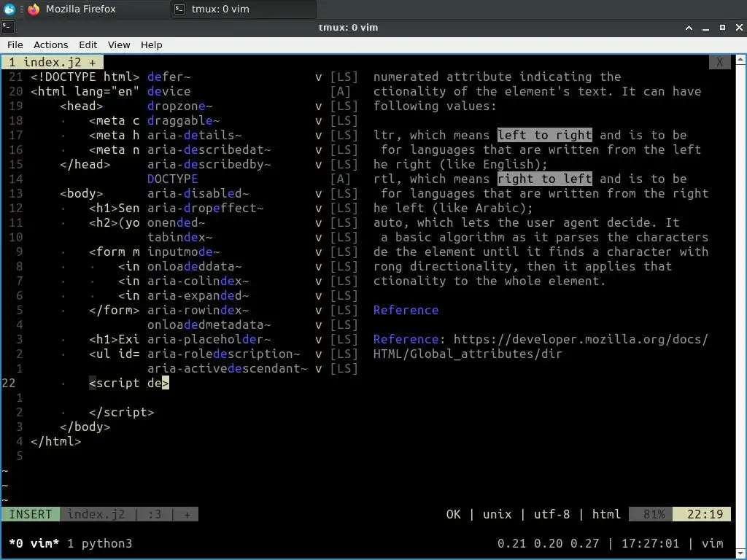This screenshot has height=560, width=747.
Task: Open the Edit menu
Action: click(x=88, y=44)
